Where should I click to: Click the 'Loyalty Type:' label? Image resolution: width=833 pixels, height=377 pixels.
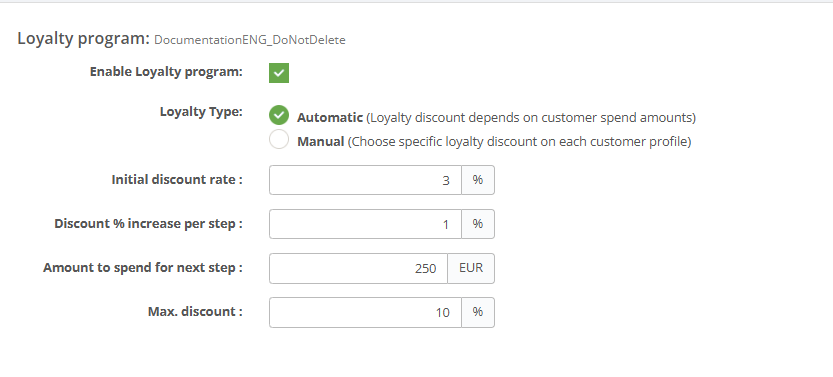click(201, 112)
